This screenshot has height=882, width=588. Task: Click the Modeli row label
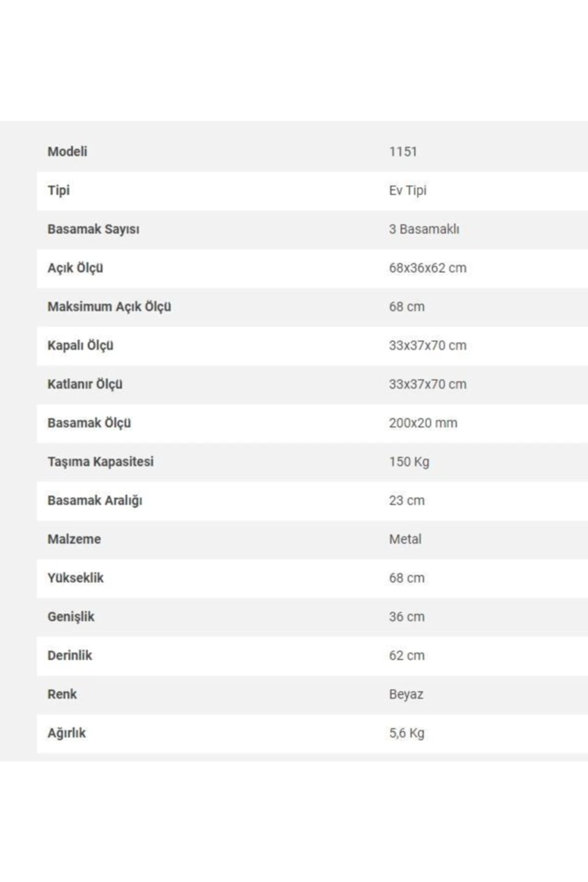click(x=67, y=151)
